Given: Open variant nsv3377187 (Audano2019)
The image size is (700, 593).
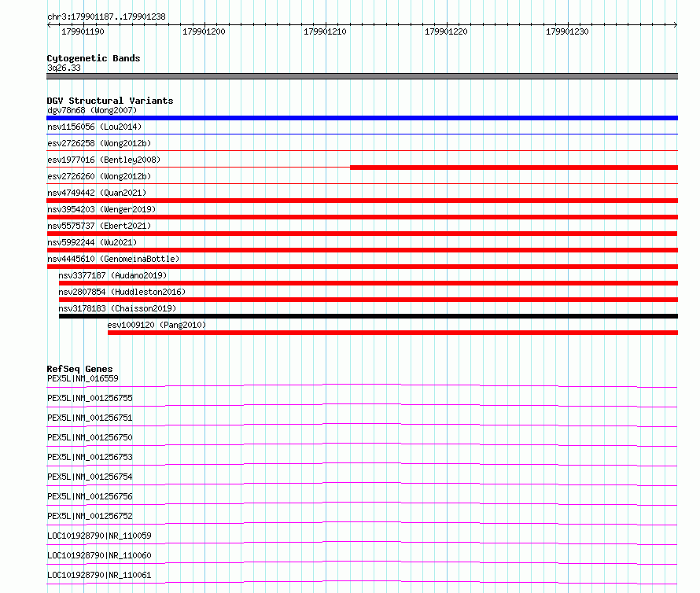Looking at the screenshot, I should click(112, 275).
